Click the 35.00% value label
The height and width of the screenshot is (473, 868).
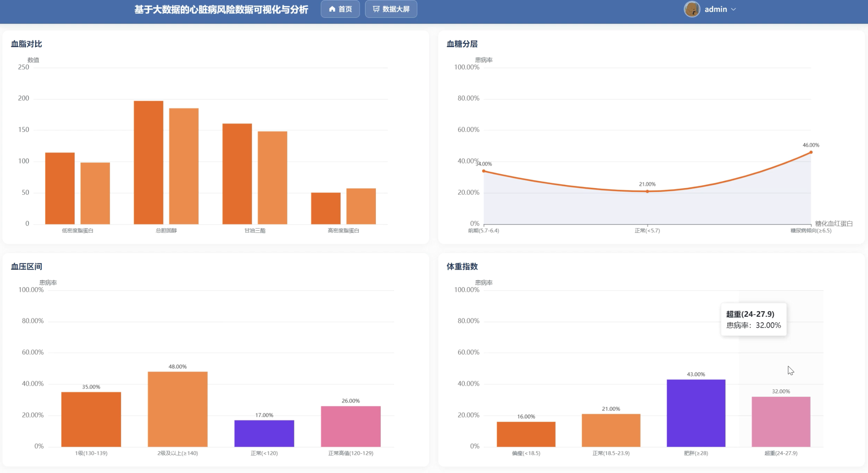pyautogui.click(x=91, y=387)
